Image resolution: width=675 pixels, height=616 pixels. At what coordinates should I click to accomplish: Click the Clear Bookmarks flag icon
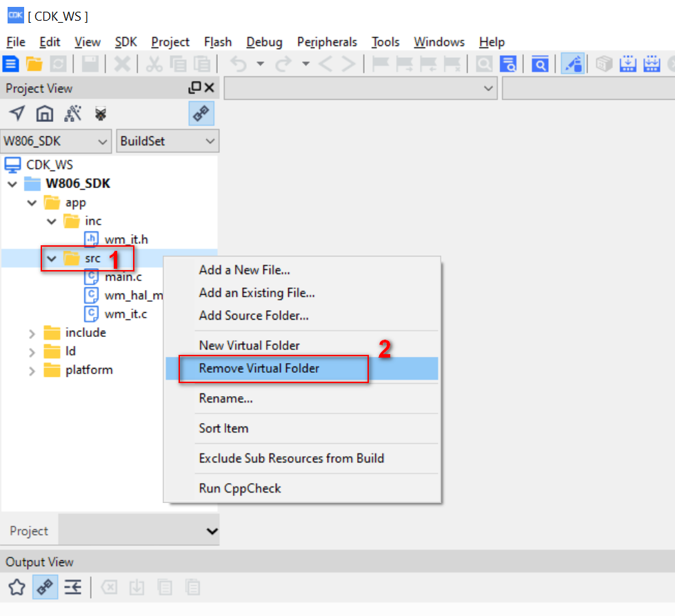coord(452,64)
